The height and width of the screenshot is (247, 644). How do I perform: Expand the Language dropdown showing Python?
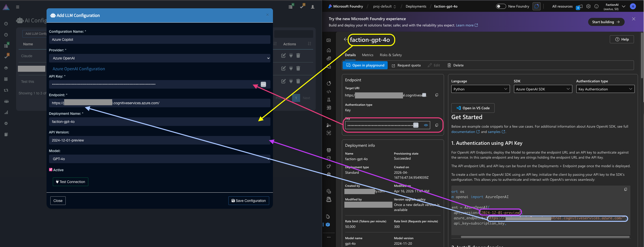480,89
